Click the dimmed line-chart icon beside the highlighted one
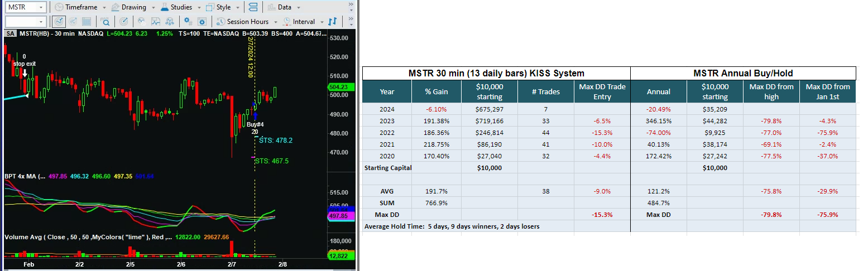This screenshot has height=271, width=868. [x=73, y=21]
